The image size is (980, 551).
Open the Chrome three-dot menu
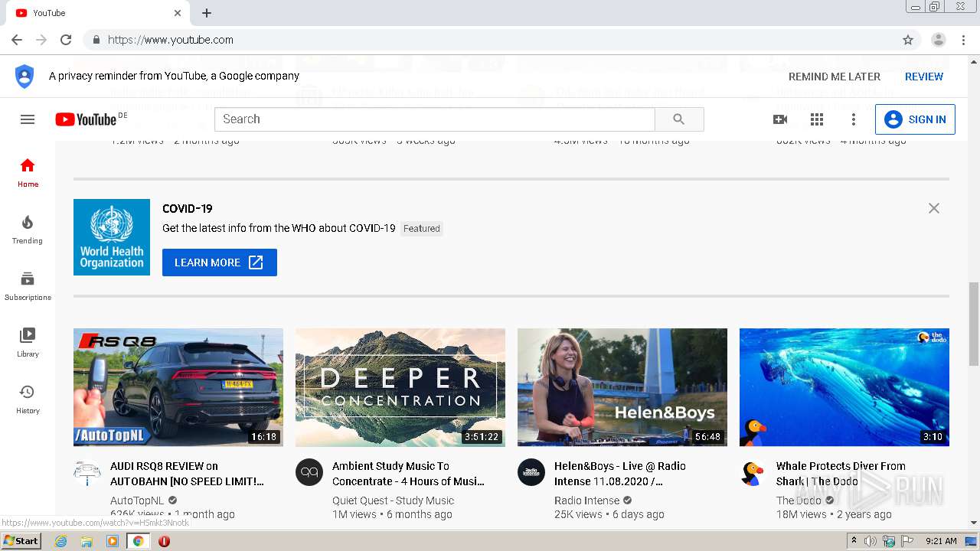pos(963,40)
